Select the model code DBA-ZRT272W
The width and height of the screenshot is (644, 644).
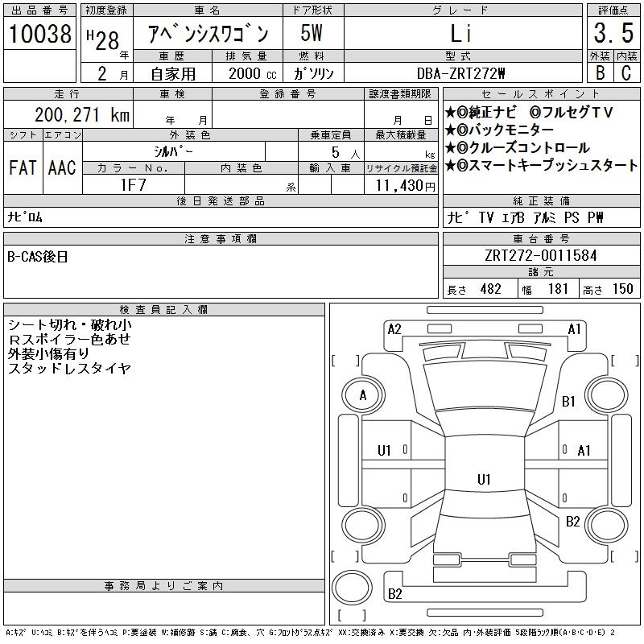click(x=462, y=72)
